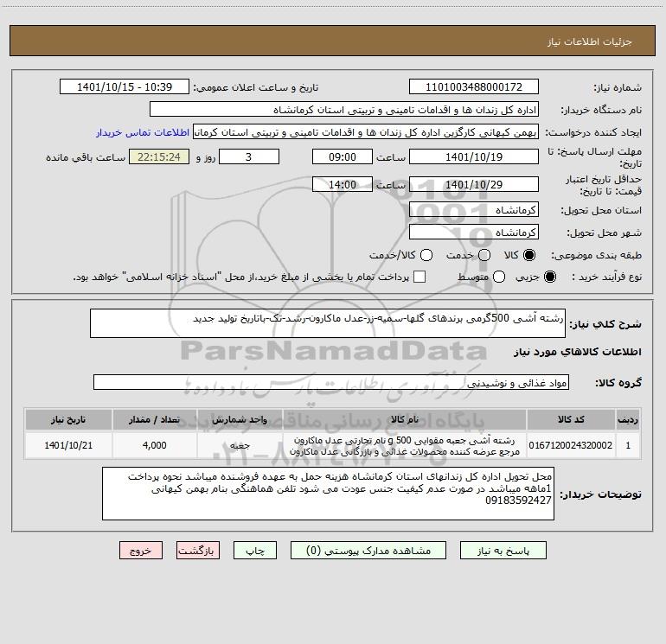
Task: Click the ساعت باقی مانده label
Action: pyautogui.click(x=86, y=157)
